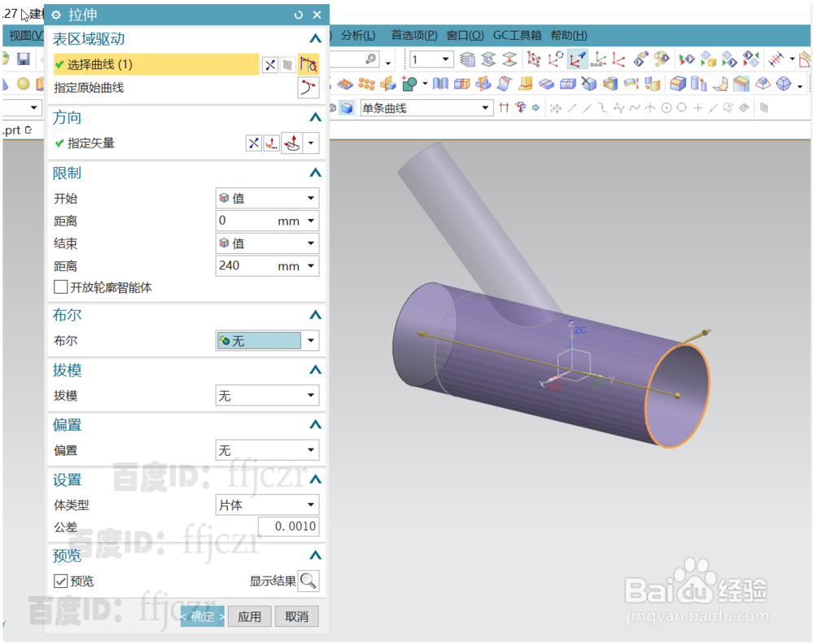Screen dimensions: 814x644
Task: Open the GC工具箱 menu
Action: click(x=517, y=35)
